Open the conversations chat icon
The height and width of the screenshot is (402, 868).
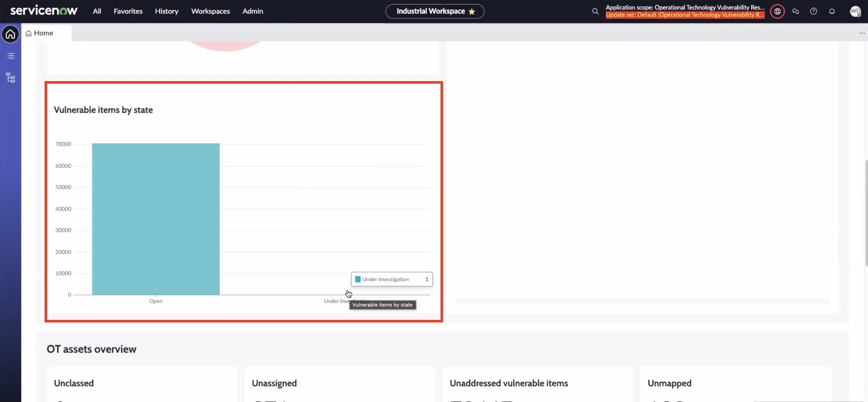point(796,11)
